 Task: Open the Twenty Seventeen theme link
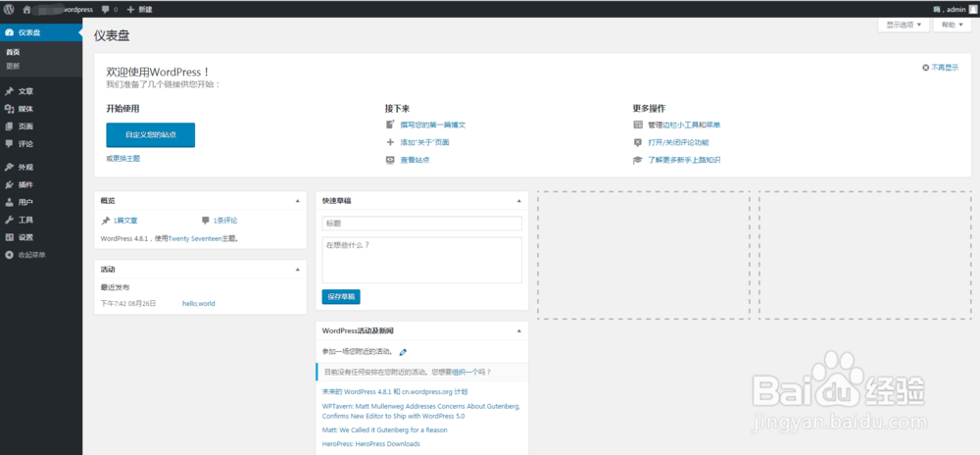click(x=195, y=238)
